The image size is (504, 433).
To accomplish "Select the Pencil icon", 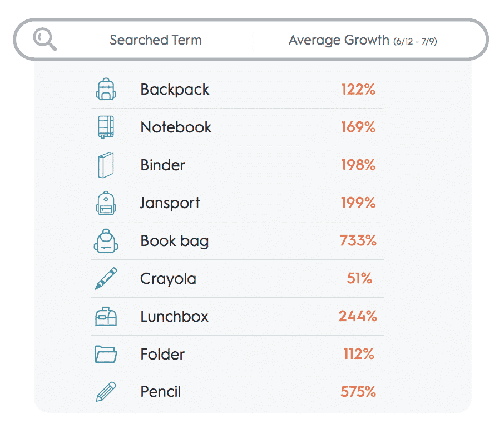I will pos(106,392).
